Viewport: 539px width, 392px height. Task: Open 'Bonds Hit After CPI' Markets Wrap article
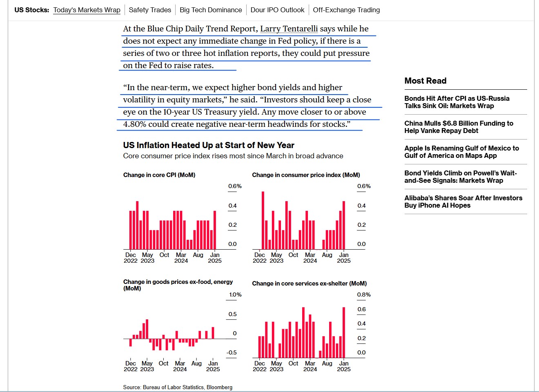tap(457, 102)
